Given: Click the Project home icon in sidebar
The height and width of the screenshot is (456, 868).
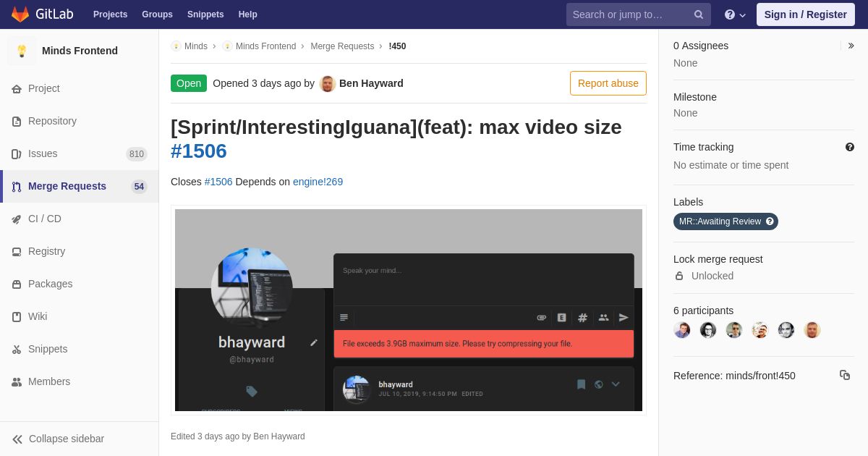Looking at the screenshot, I should [17, 89].
